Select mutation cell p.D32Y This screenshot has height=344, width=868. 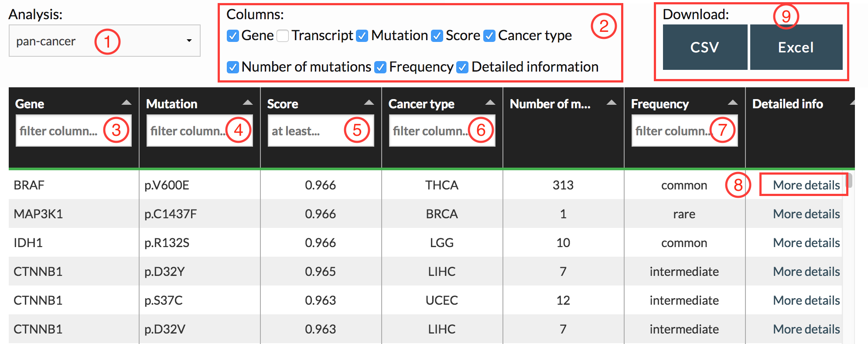click(200, 272)
